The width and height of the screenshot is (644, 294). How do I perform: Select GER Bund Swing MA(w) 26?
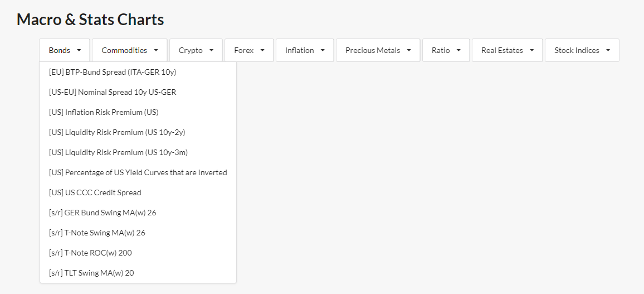pos(138,213)
